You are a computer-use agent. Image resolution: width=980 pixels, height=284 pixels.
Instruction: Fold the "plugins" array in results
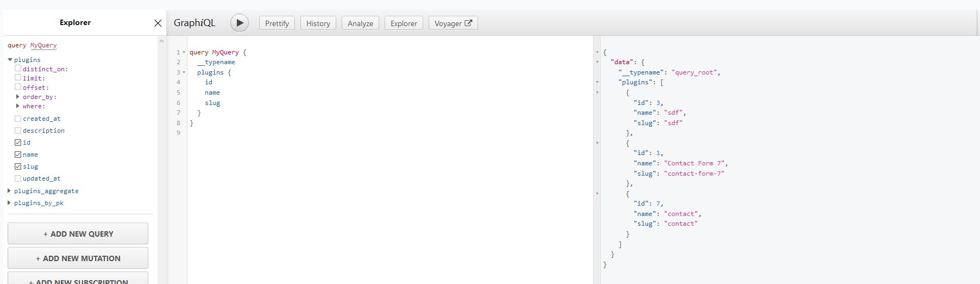598,82
